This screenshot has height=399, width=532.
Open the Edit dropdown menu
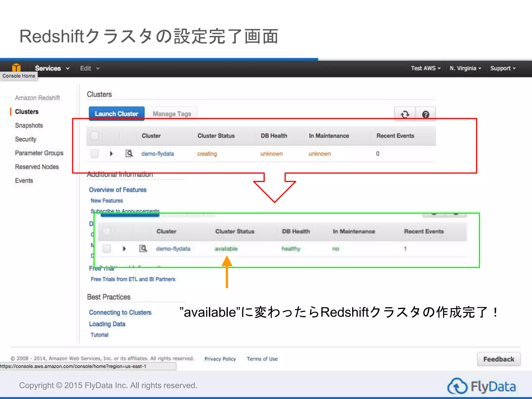coord(90,68)
